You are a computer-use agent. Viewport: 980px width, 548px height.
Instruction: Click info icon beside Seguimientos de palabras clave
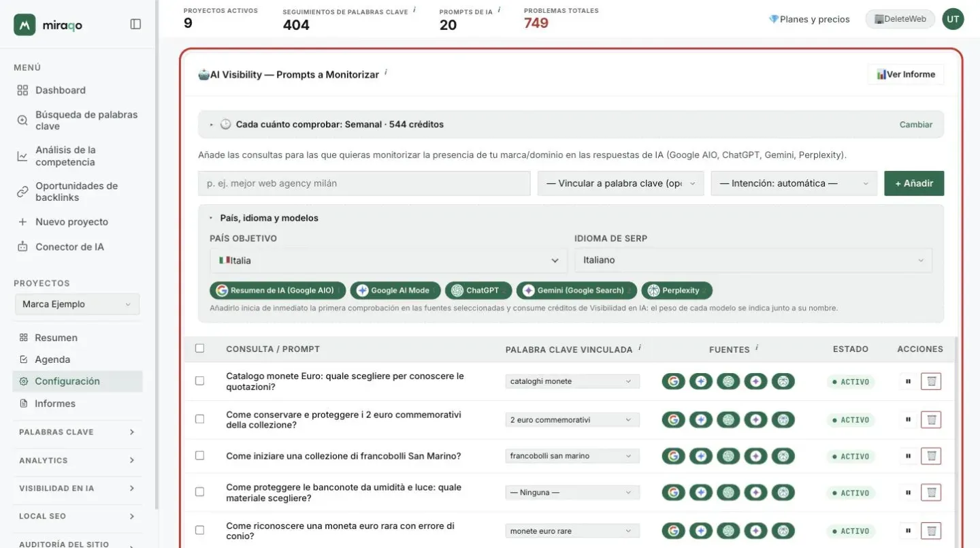tap(415, 10)
